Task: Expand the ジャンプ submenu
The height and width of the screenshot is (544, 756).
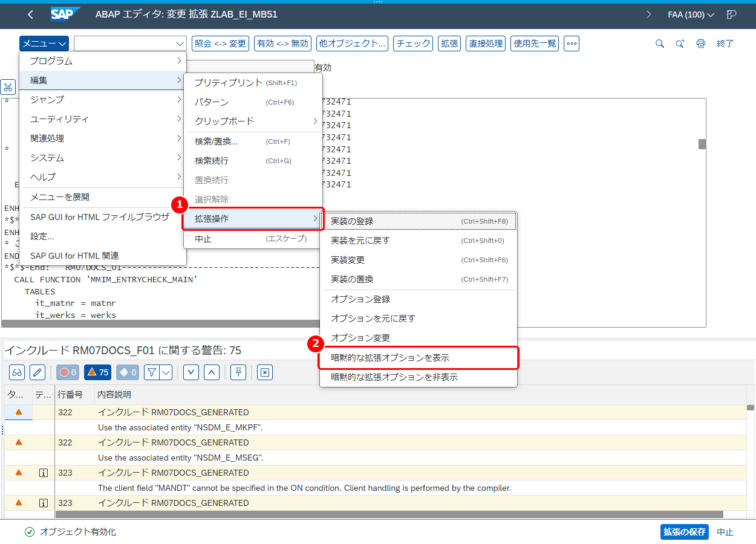Action: [x=103, y=100]
